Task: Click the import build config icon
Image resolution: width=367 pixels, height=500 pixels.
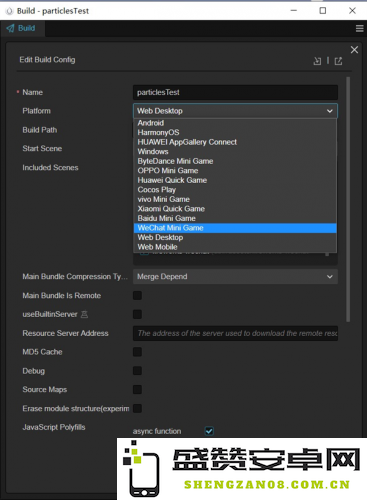Action: (x=317, y=61)
